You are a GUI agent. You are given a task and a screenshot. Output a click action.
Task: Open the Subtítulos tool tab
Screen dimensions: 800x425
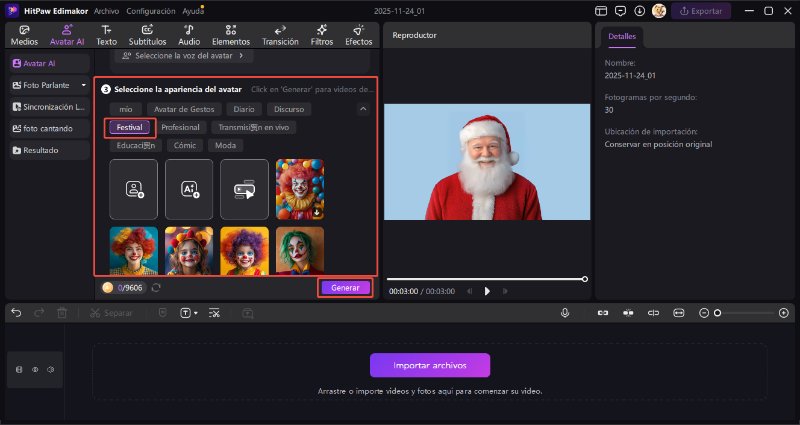(x=147, y=35)
